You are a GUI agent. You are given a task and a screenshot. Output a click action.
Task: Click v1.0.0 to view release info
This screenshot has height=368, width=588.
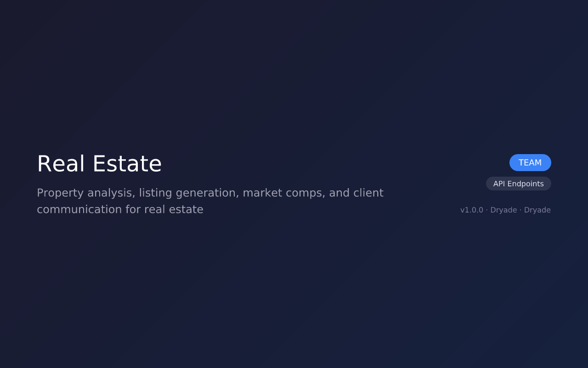pos(471,210)
